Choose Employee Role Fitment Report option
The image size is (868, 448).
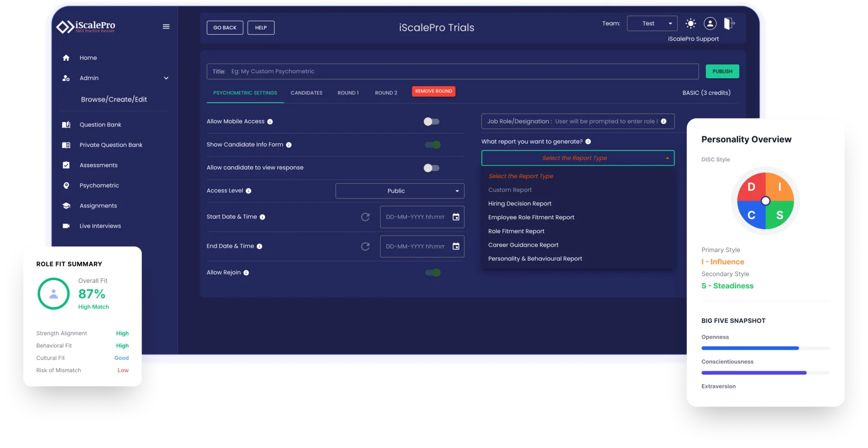531,217
